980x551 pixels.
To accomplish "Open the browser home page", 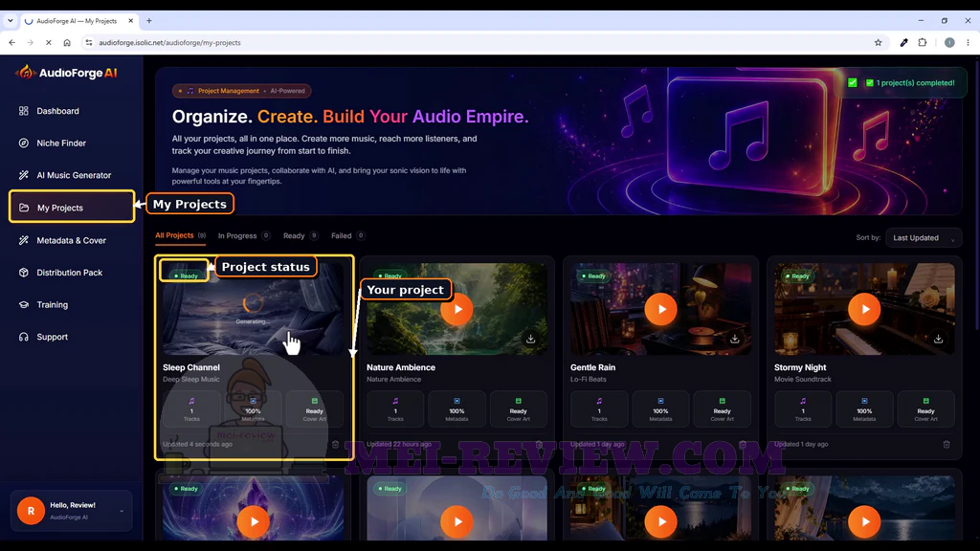I will (67, 42).
